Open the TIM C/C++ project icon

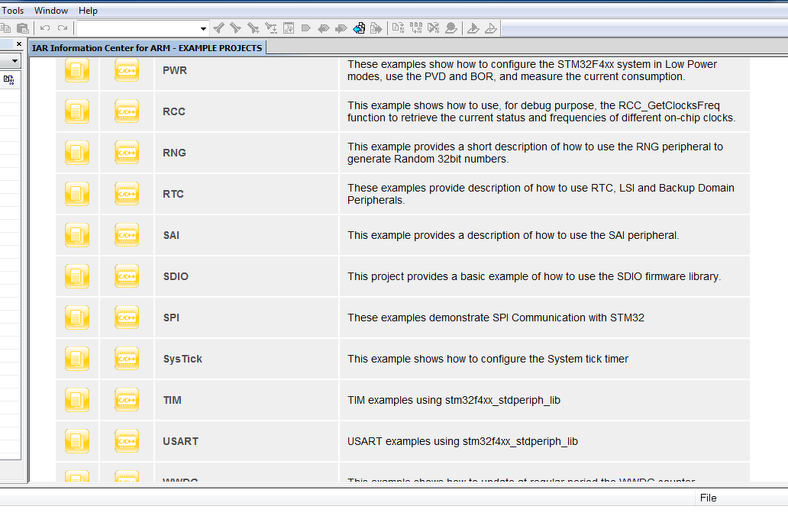127,400
